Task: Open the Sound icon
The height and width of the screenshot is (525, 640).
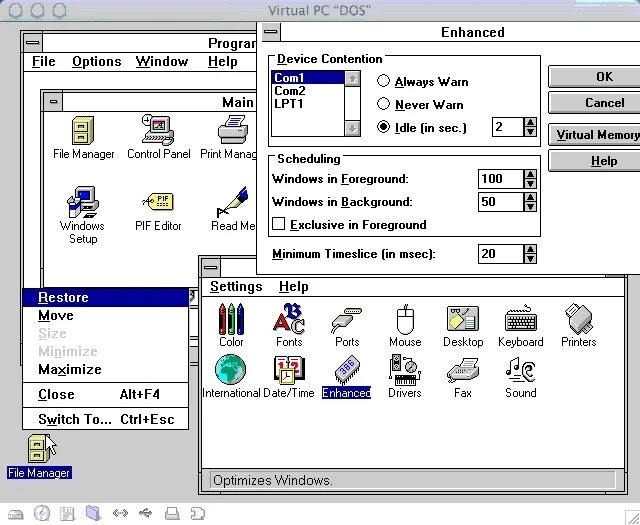Action: pyautogui.click(x=521, y=376)
